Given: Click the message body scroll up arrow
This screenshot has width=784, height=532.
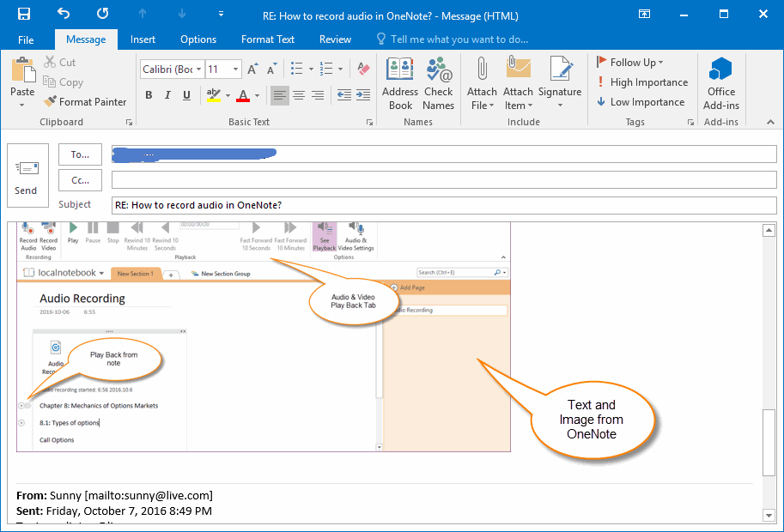Looking at the screenshot, I should [x=769, y=230].
